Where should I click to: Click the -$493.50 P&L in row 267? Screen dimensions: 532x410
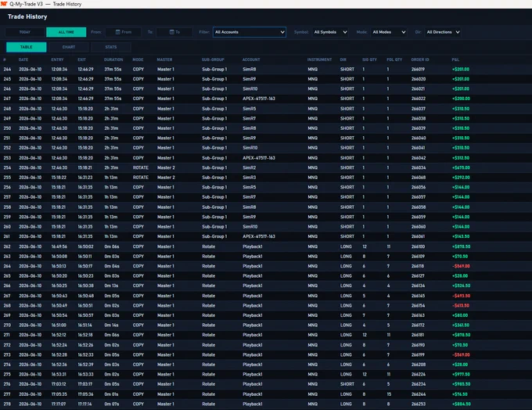pos(461,296)
